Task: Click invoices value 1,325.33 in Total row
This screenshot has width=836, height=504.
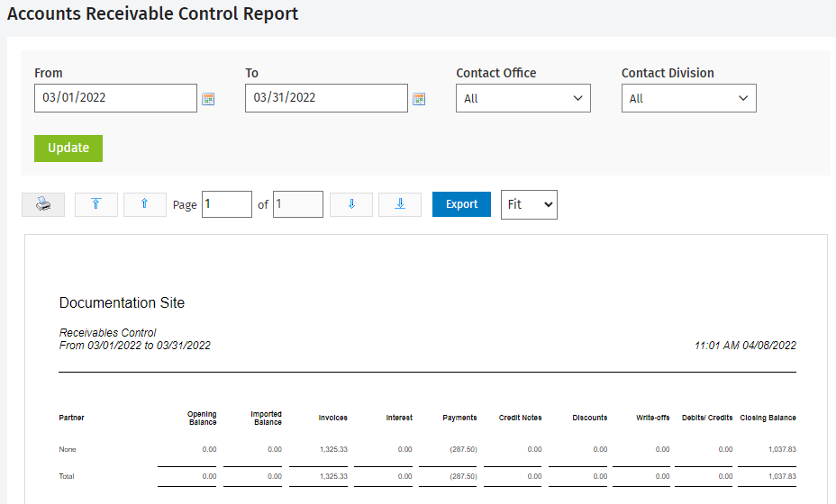Action: click(333, 476)
